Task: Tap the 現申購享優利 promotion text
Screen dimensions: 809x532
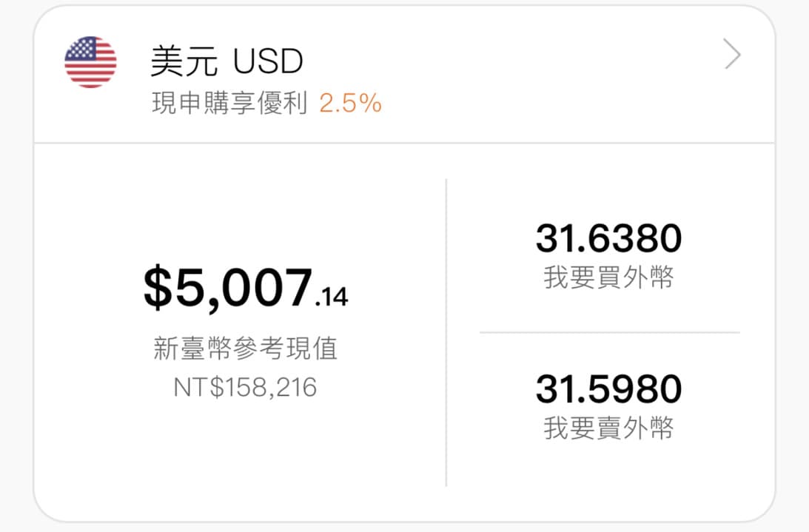Action: pyautogui.click(x=229, y=104)
